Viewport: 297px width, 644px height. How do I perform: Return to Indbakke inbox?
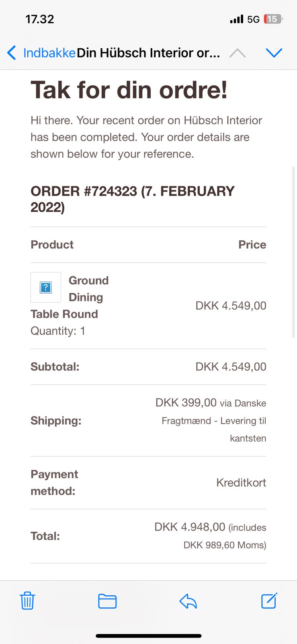point(49,53)
